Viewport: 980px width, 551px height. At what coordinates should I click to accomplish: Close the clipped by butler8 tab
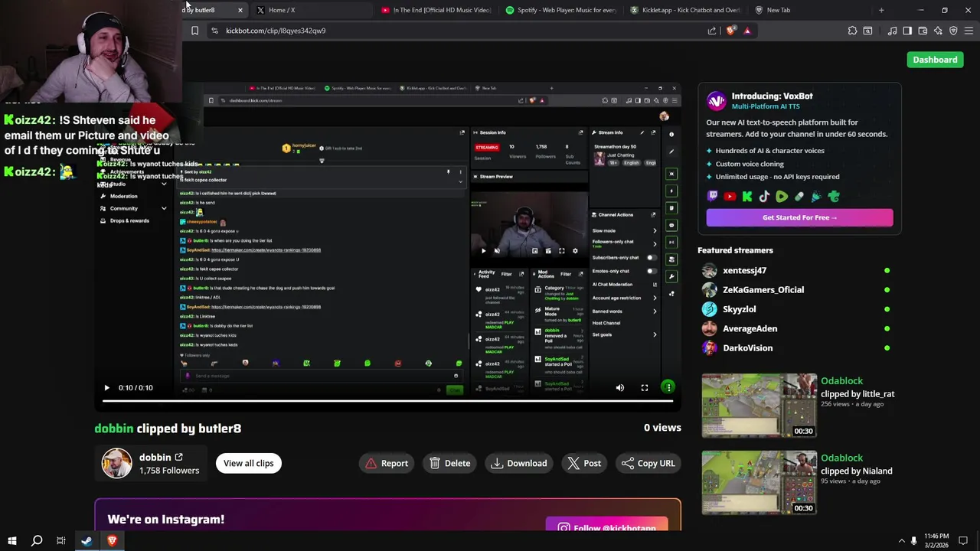(x=240, y=10)
